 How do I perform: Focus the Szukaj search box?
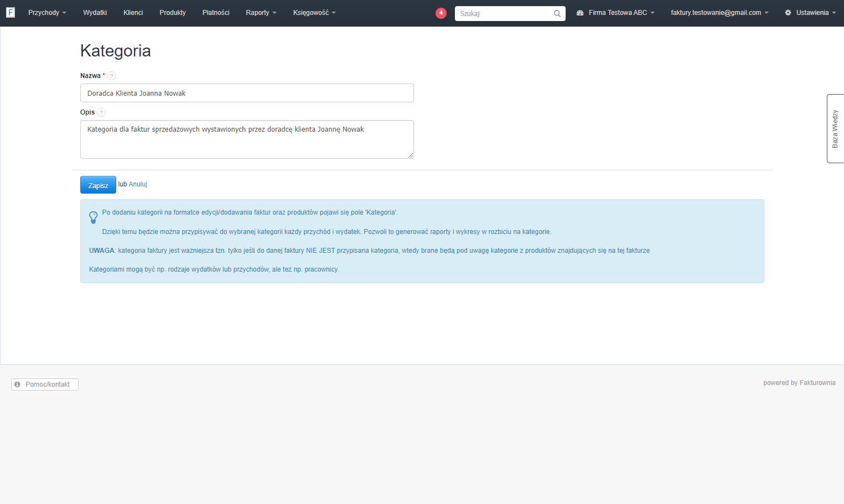(510, 13)
